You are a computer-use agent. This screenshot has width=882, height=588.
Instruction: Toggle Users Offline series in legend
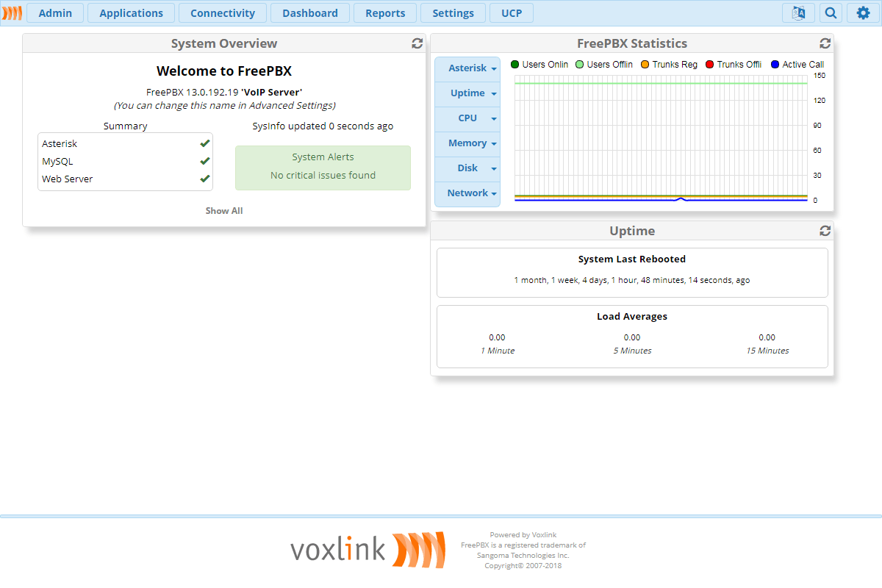pyautogui.click(x=604, y=65)
